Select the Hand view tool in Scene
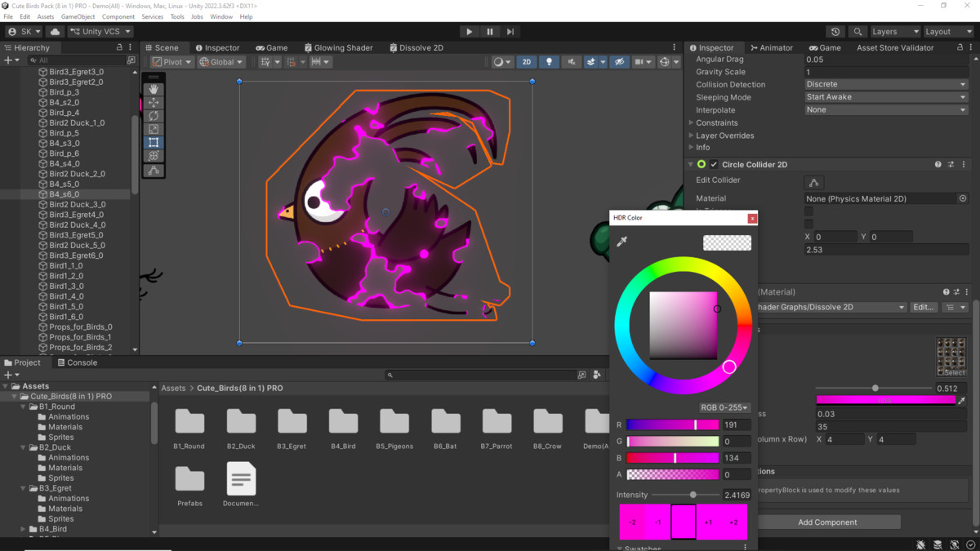 click(154, 90)
